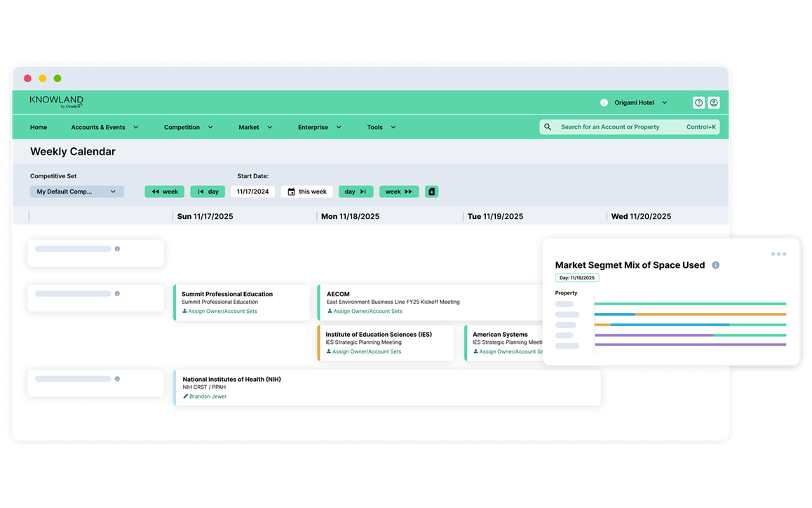Click person icon on Summit Professional Education card
This screenshot has height=508, width=812.
pyautogui.click(x=184, y=311)
